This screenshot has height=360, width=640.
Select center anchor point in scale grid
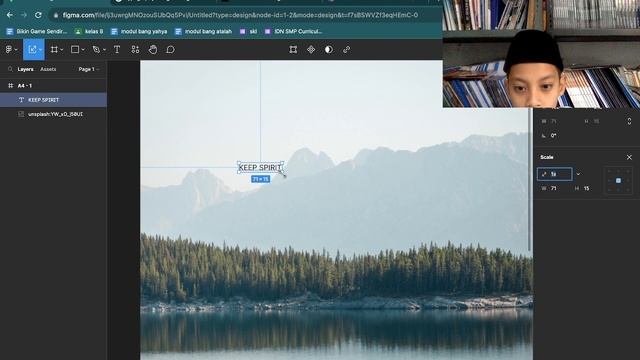pyautogui.click(x=618, y=180)
